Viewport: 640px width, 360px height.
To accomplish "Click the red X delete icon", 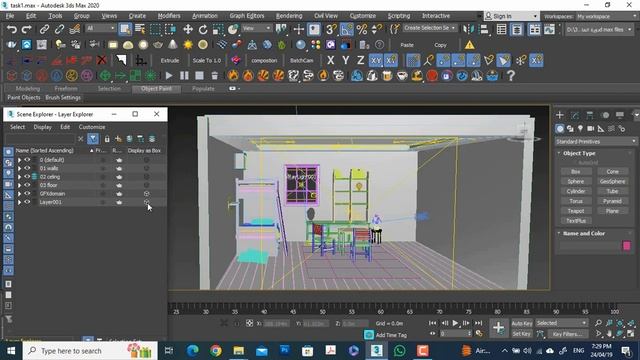I will 102,60.
